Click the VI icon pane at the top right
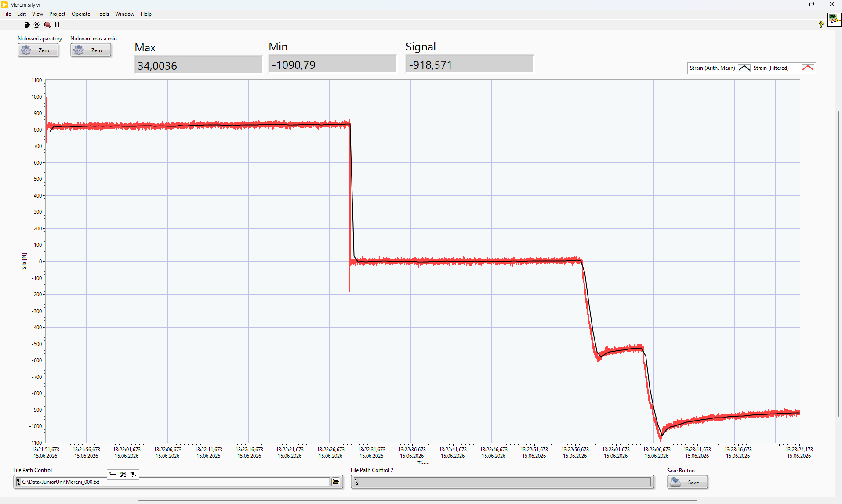Image resolution: width=842 pixels, height=504 pixels. pyautogui.click(x=834, y=19)
